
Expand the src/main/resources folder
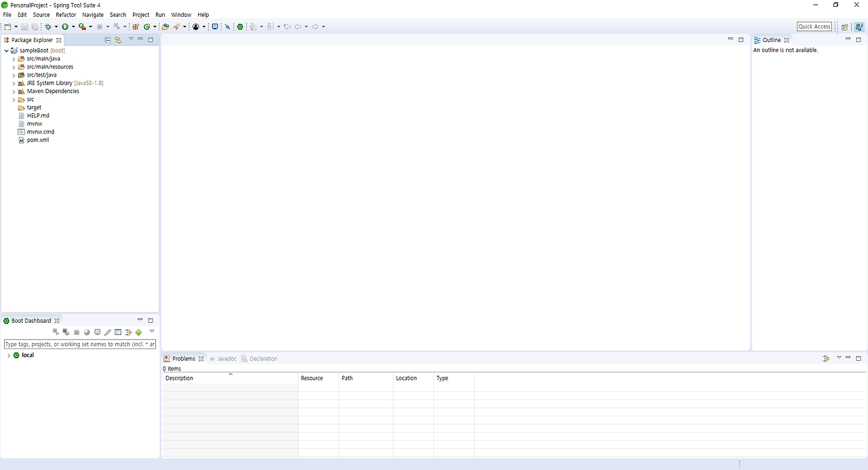[14, 67]
